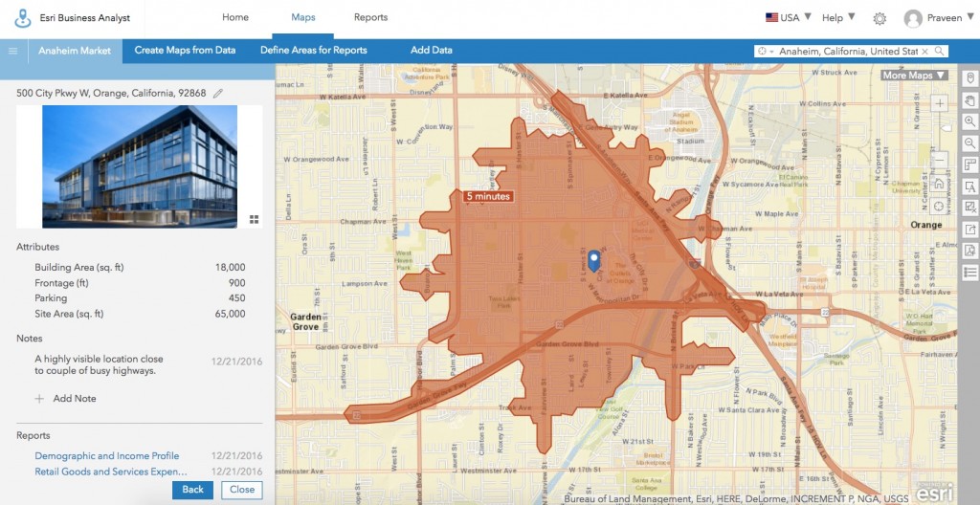980x505 pixels.
Task: Select the measure tool
Action: [970, 165]
